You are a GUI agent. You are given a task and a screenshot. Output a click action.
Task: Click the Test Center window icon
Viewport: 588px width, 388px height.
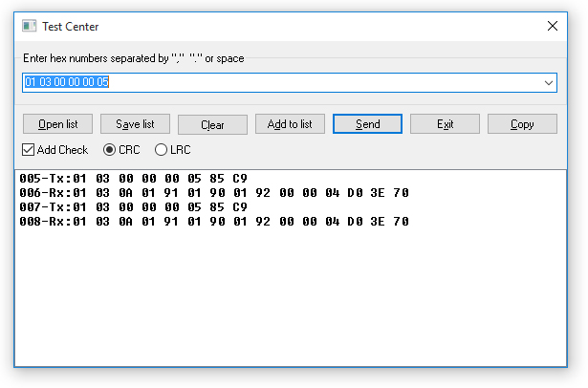pyautogui.click(x=30, y=26)
